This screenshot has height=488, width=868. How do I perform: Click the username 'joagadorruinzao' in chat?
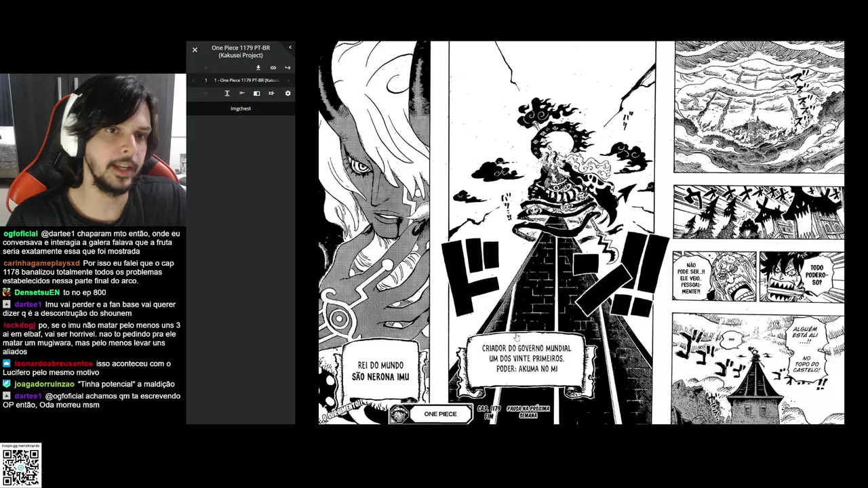pyautogui.click(x=44, y=384)
